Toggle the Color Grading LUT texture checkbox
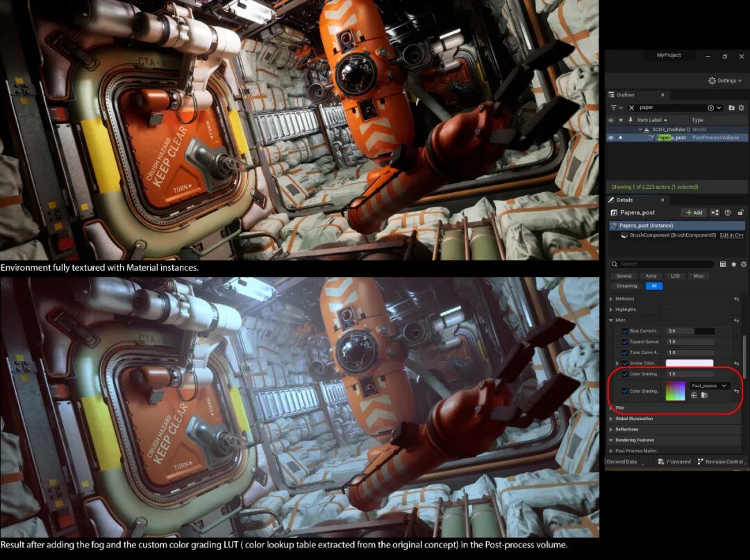The image size is (750, 560). [625, 391]
